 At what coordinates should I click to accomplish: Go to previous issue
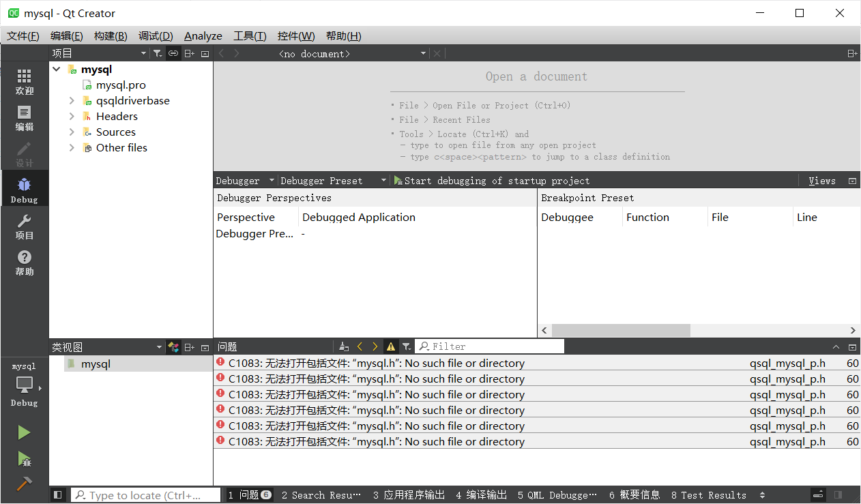360,346
